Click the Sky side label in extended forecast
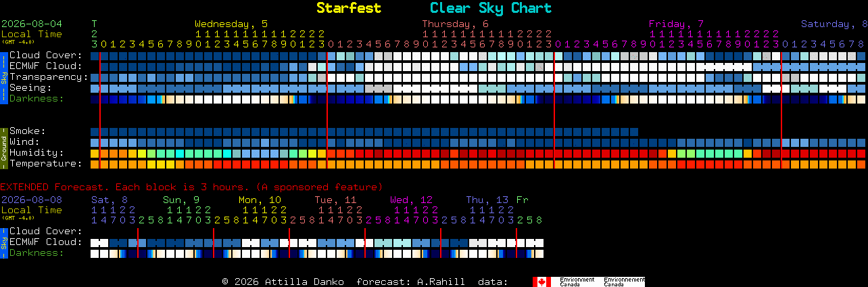 3,242
